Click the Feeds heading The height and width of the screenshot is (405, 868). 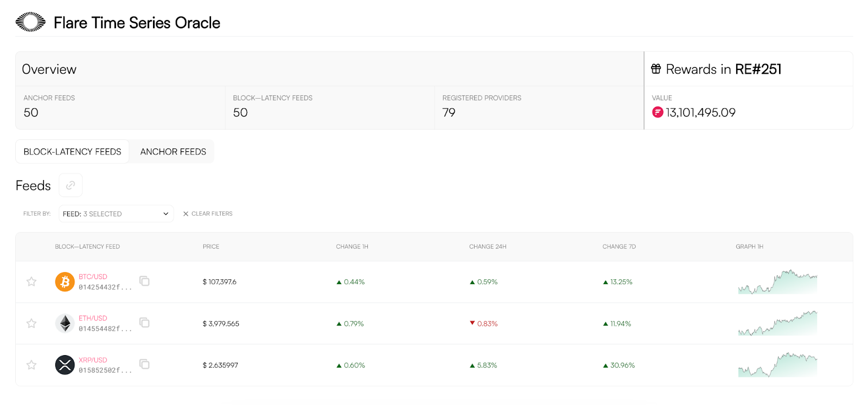pos(33,185)
